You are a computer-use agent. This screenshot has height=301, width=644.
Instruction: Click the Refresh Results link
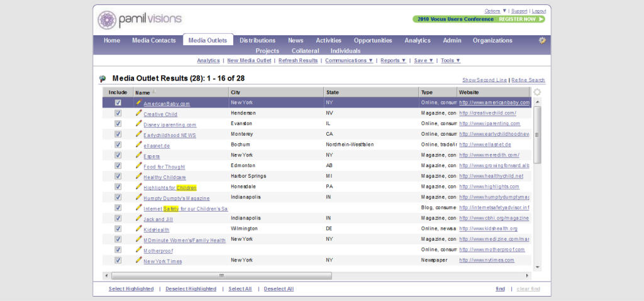click(298, 60)
